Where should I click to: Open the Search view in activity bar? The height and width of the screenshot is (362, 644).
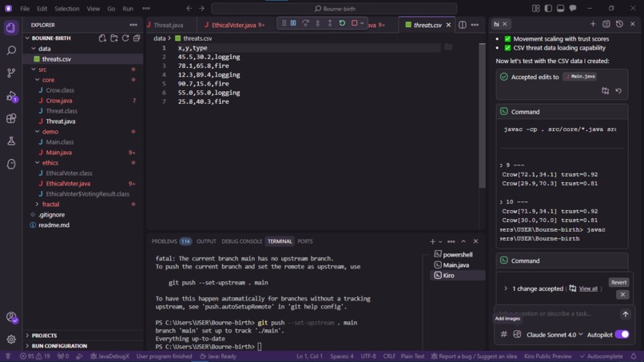tap(11, 50)
